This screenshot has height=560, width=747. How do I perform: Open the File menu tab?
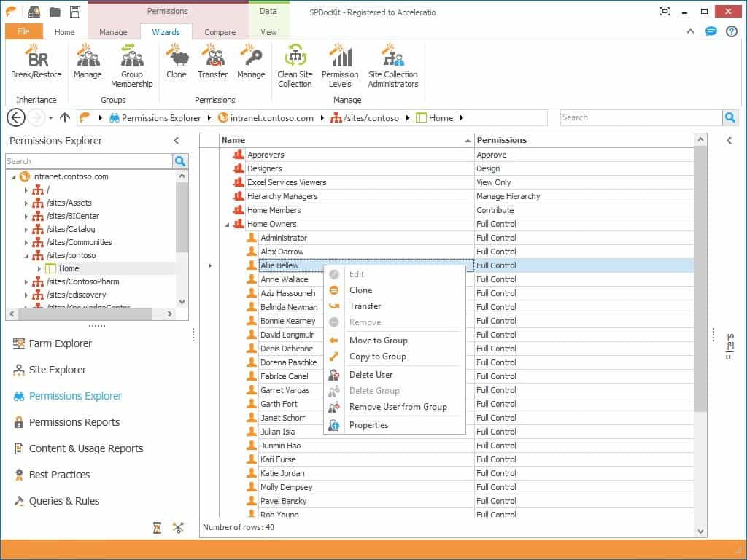point(24,31)
